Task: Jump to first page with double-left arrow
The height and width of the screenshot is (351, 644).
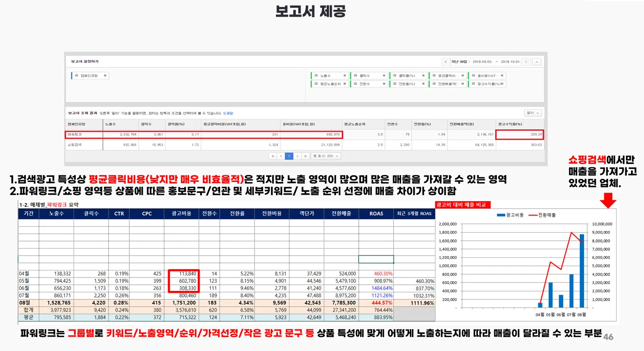Action: [x=273, y=156]
